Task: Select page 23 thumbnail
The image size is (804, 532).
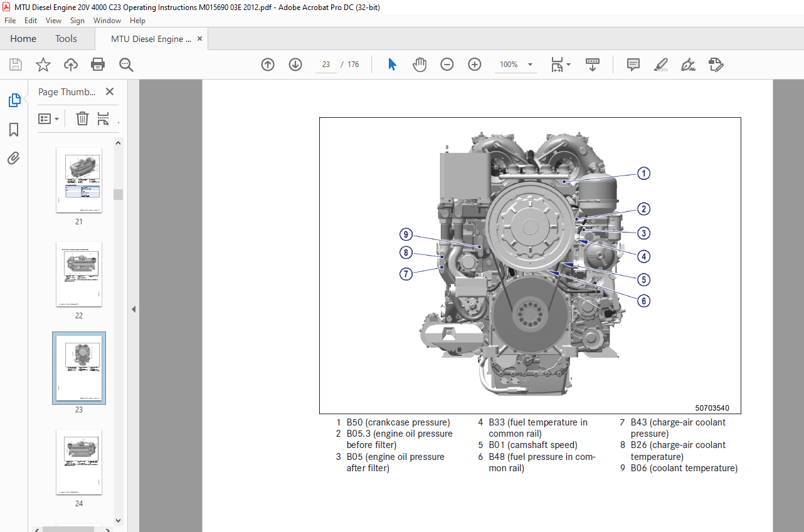Action: [79, 368]
